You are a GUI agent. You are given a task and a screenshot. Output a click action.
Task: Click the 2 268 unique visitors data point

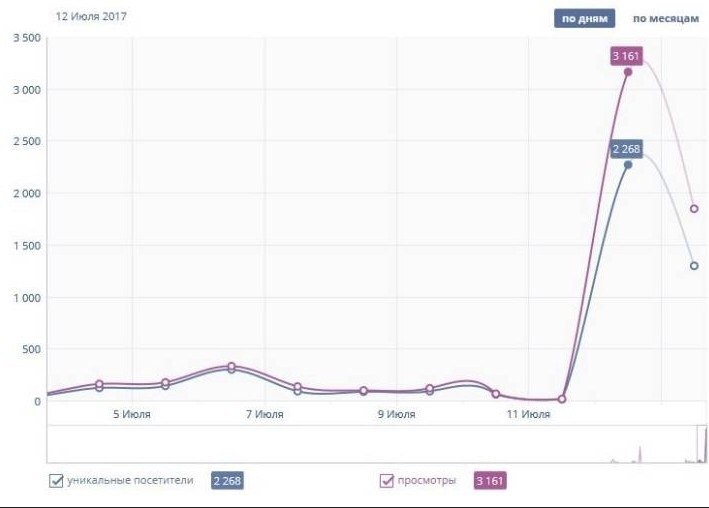click(628, 165)
